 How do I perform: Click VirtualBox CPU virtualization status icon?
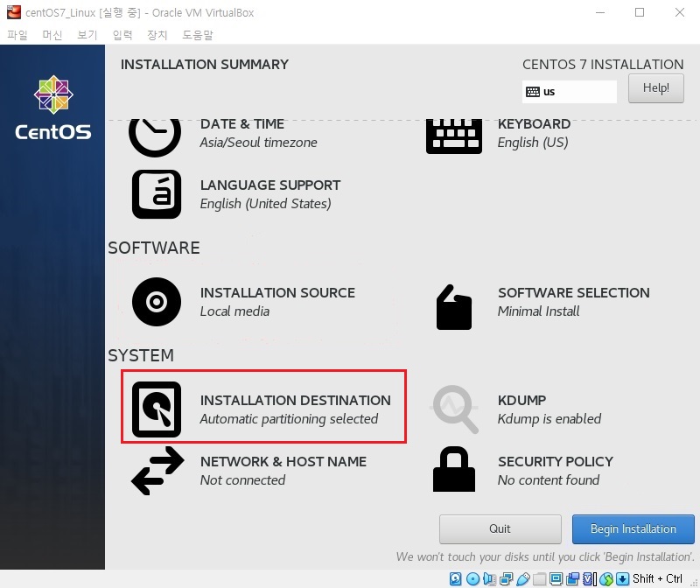click(589, 579)
